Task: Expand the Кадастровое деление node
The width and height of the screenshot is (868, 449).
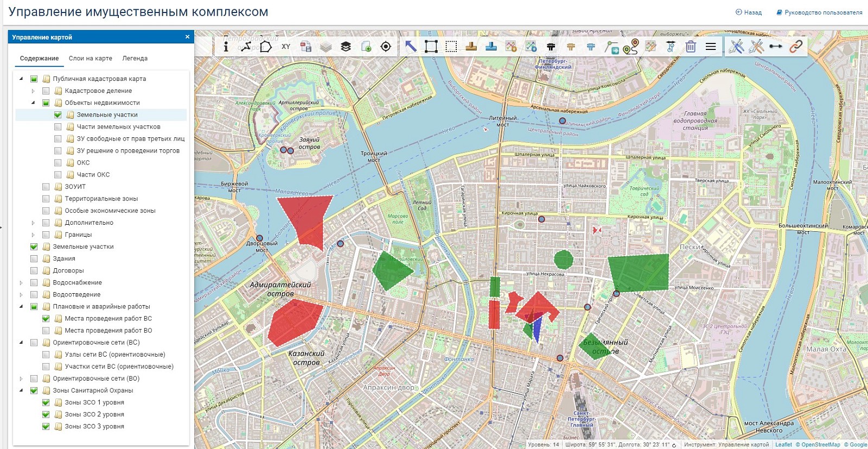Action: click(33, 91)
